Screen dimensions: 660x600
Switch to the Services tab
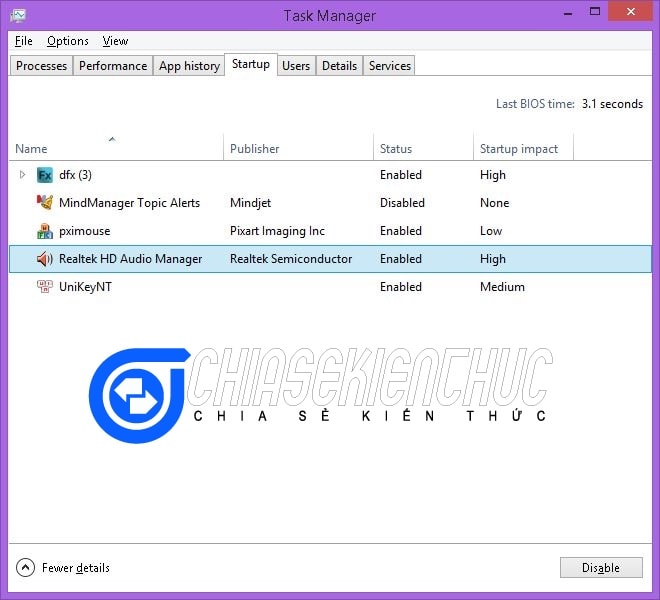[389, 66]
